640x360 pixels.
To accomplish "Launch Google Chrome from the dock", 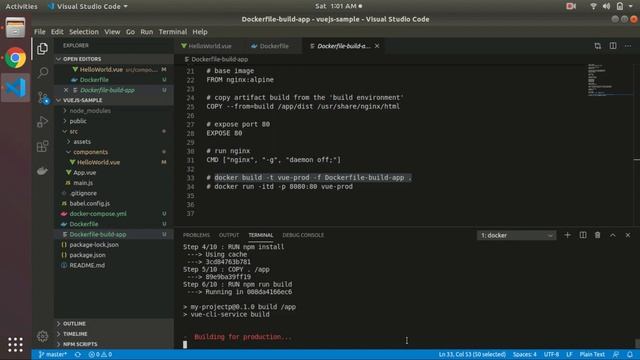I will (16, 58).
